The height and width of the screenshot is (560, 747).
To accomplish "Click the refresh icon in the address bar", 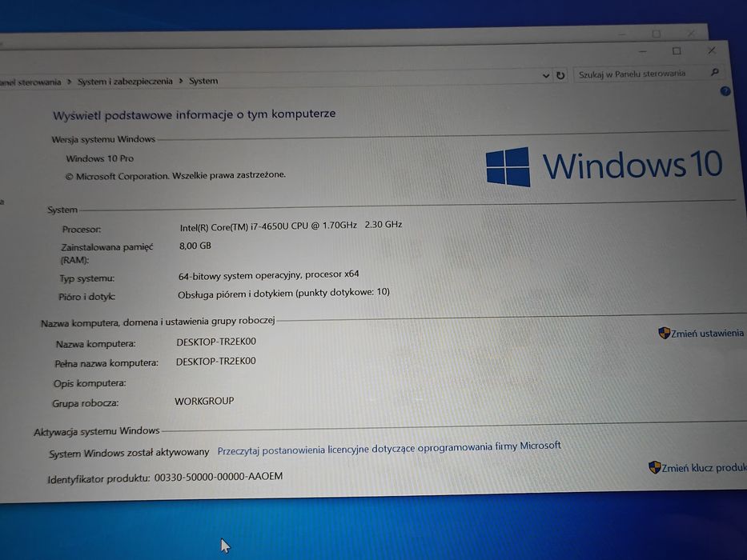I will click(560, 75).
